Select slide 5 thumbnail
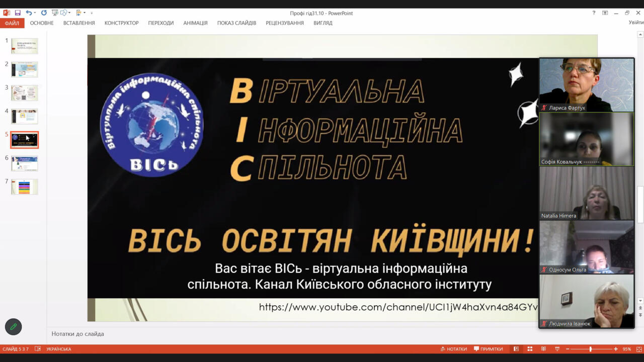 (25, 140)
